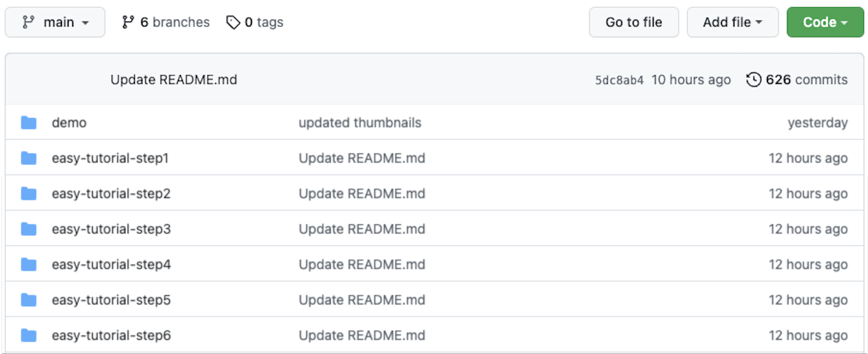Expand the Add file dropdown
Image resolution: width=868 pixels, height=354 pixels.
[x=732, y=22]
